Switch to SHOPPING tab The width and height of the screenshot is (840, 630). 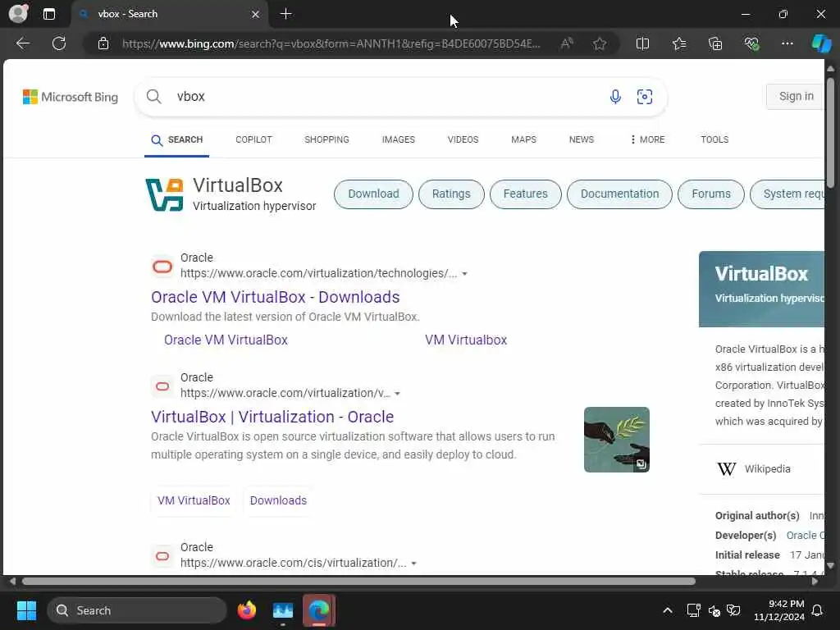coord(326,139)
